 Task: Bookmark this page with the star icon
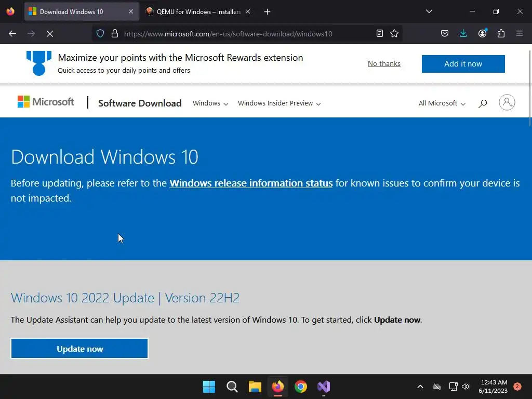pos(394,33)
